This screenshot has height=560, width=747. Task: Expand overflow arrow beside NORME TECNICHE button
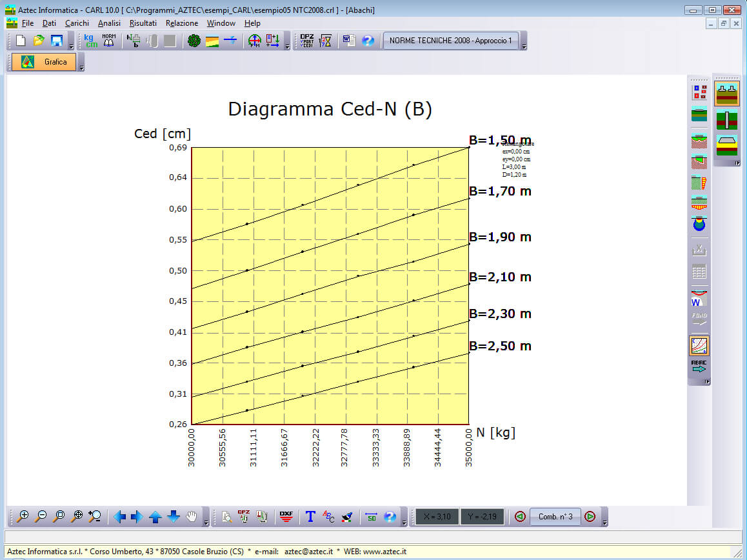coord(524,46)
